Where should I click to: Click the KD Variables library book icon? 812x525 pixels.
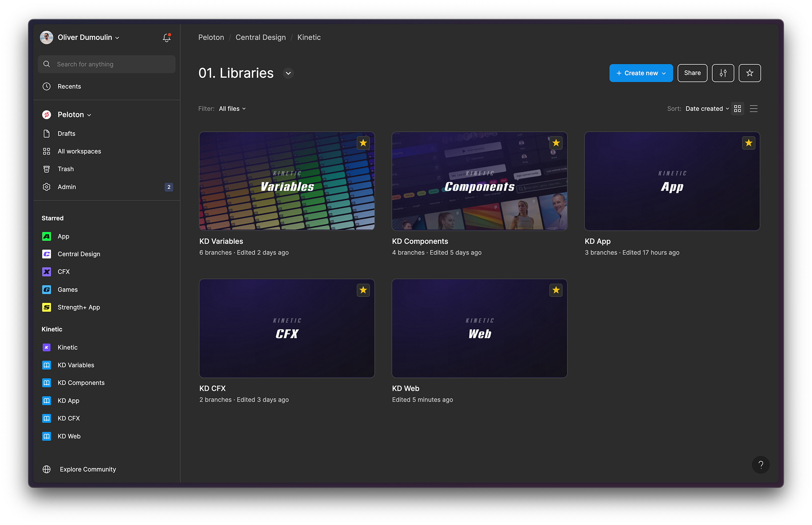[x=47, y=365]
